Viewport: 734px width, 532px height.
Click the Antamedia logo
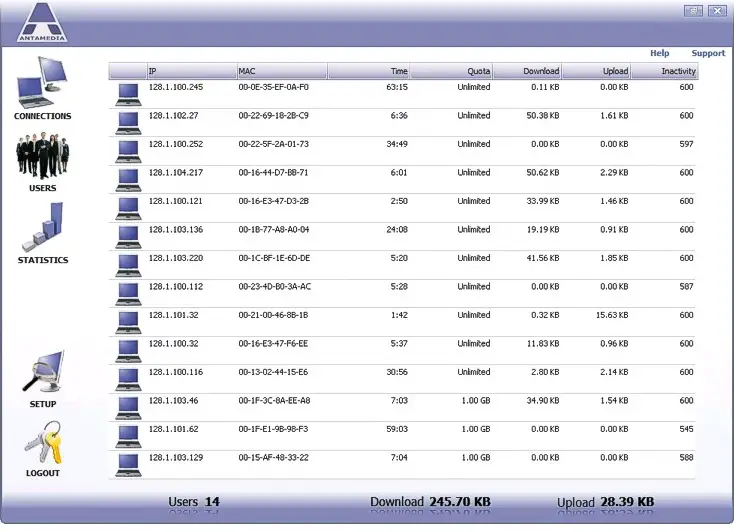[42, 22]
